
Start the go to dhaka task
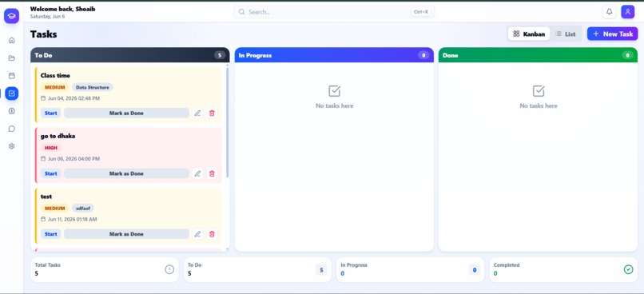click(51, 173)
